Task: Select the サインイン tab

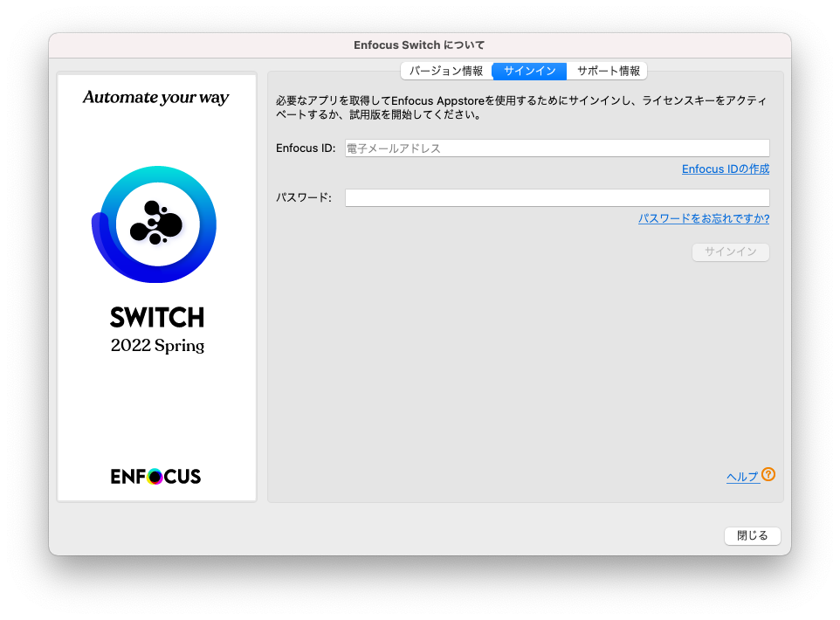Action: point(529,71)
